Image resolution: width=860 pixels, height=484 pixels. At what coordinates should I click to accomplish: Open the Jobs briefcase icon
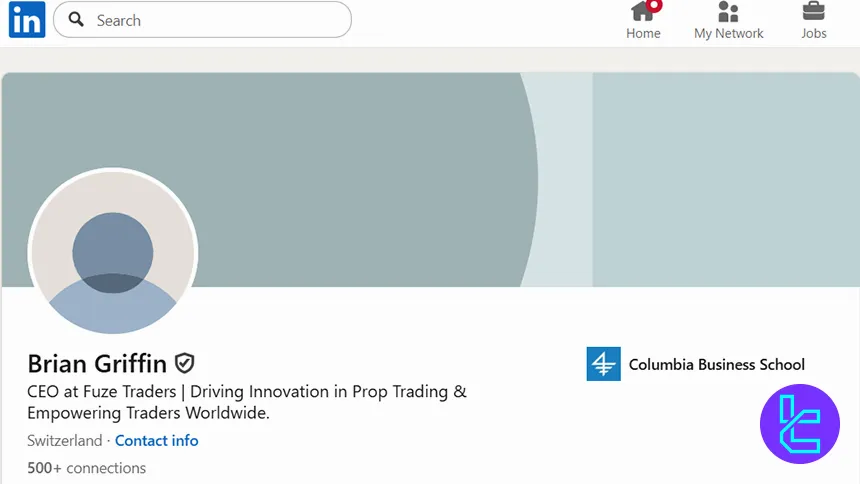click(x=814, y=12)
